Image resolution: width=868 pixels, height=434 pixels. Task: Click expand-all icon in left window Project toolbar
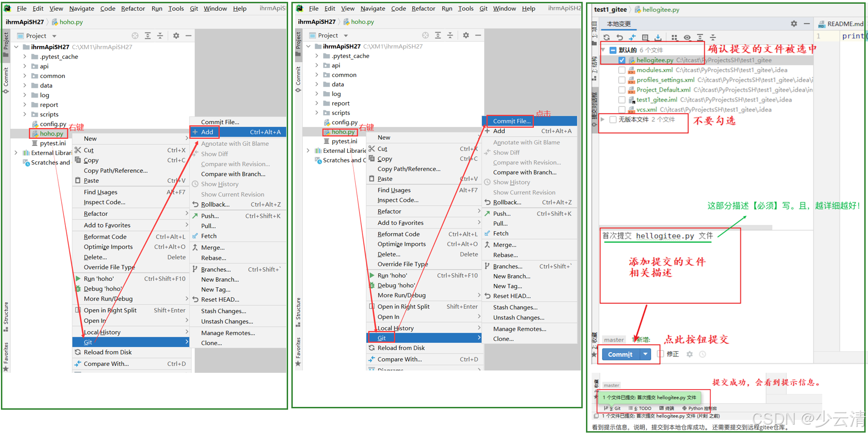coord(148,36)
